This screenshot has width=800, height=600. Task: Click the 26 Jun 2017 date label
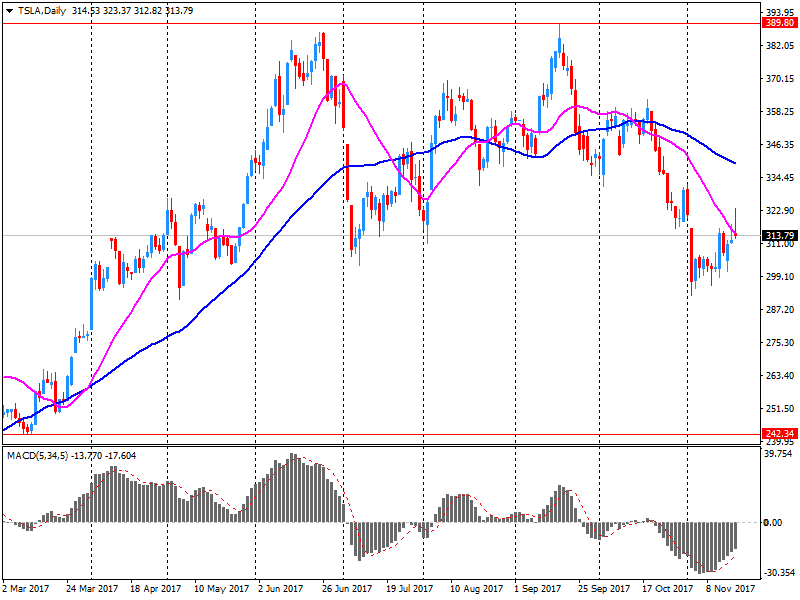coord(347,589)
